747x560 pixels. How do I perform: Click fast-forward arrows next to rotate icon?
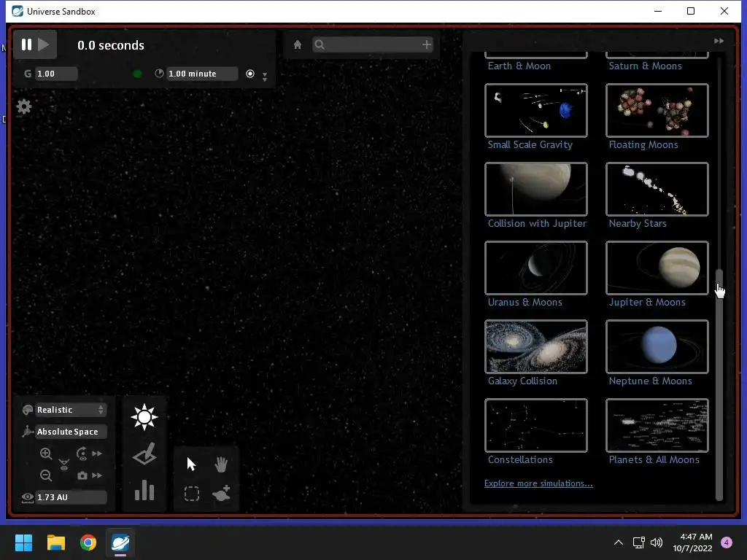[x=97, y=454]
